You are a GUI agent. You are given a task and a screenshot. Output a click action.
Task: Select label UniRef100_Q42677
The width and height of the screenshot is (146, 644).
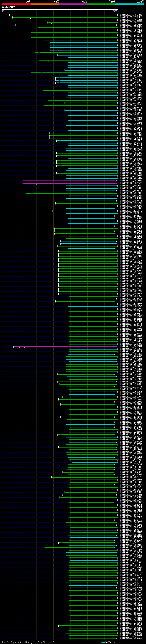[x=131, y=100]
